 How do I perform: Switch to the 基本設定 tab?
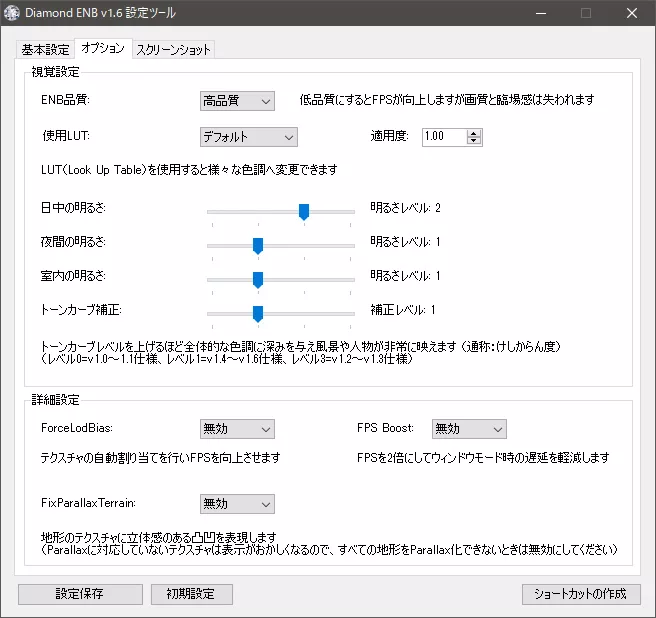pyautogui.click(x=45, y=49)
